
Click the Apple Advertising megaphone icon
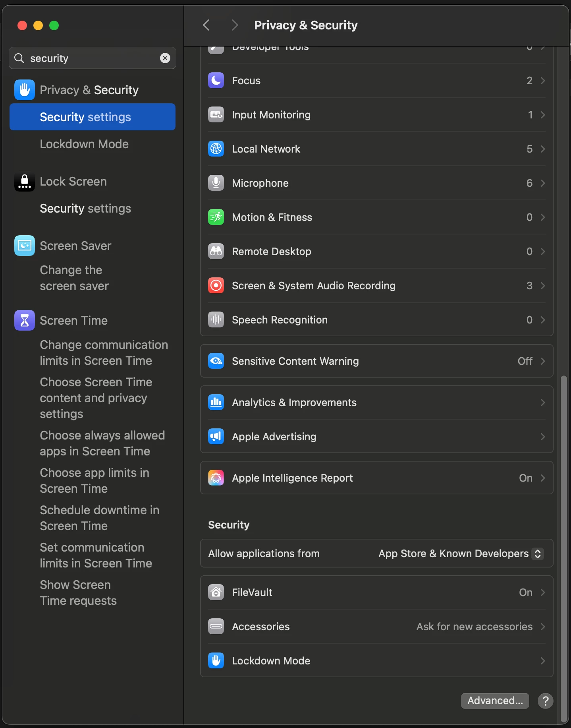216,437
